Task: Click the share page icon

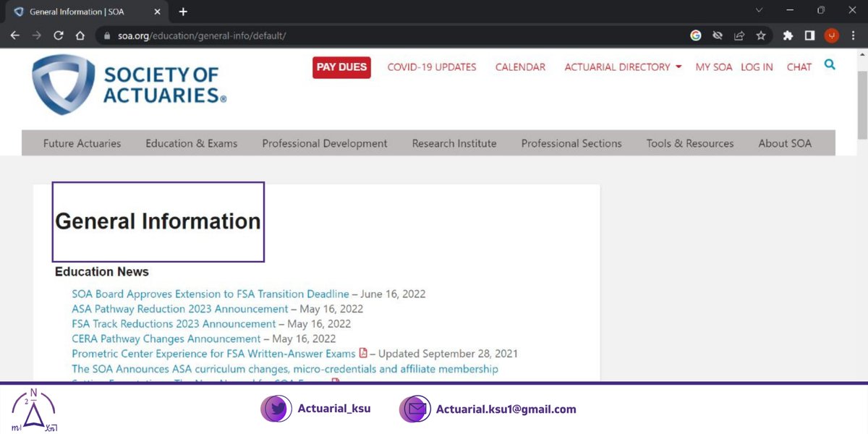Action: (739, 35)
